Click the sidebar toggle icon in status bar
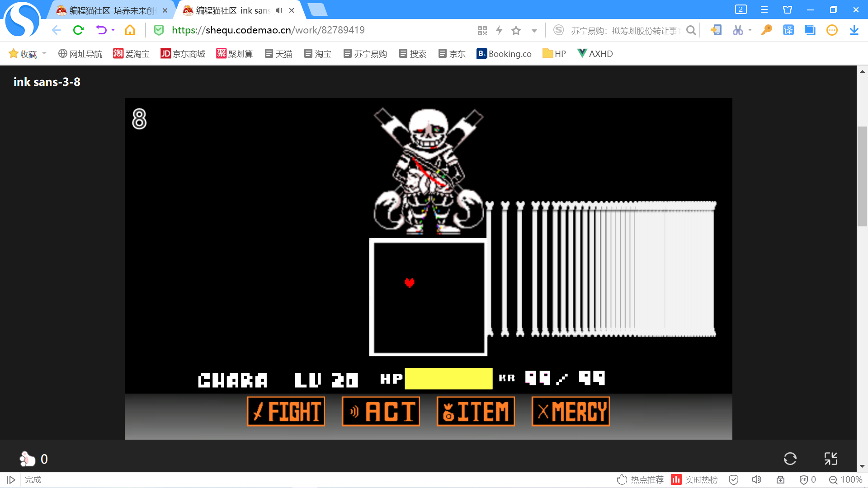Screen dimensions: 868x488 tap(11, 480)
